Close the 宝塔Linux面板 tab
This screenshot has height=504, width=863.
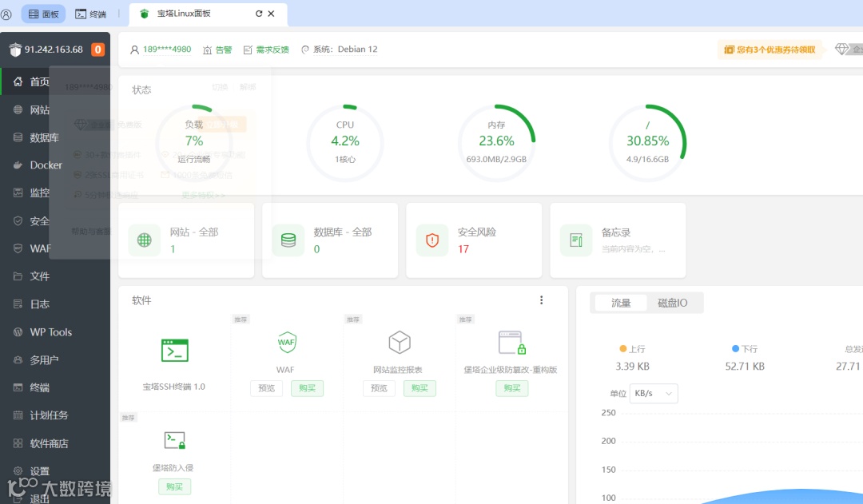[272, 14]
